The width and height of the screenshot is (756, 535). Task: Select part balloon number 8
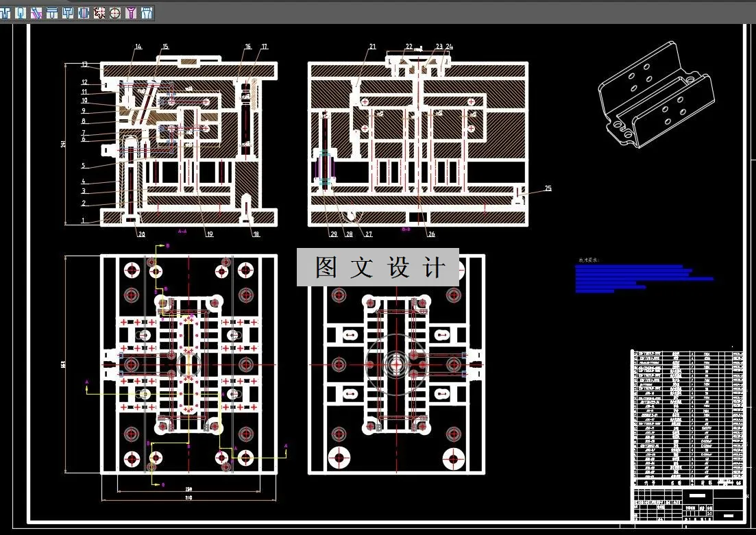pos(84,121)
